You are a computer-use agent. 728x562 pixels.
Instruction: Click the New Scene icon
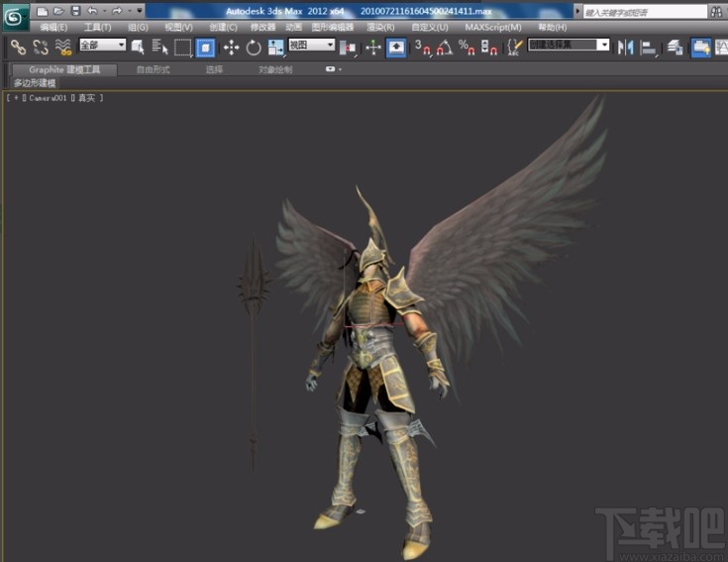click(x=43, y=11)
